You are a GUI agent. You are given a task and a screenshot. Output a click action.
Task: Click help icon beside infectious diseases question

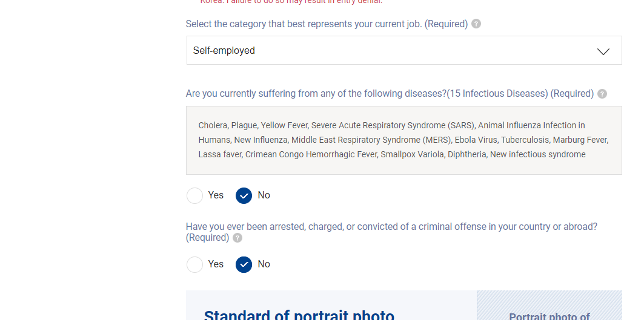point(602,94)
